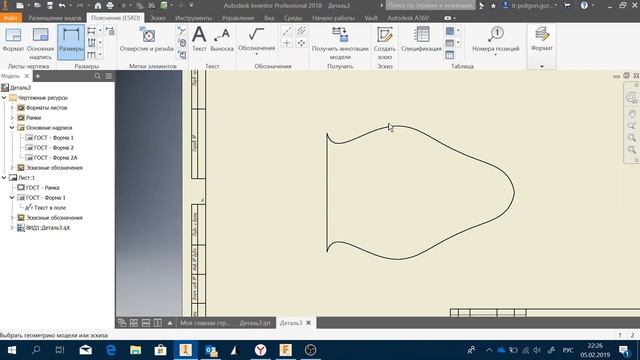
Task: Click the baseline dimension icon
Action: [91, 31]
